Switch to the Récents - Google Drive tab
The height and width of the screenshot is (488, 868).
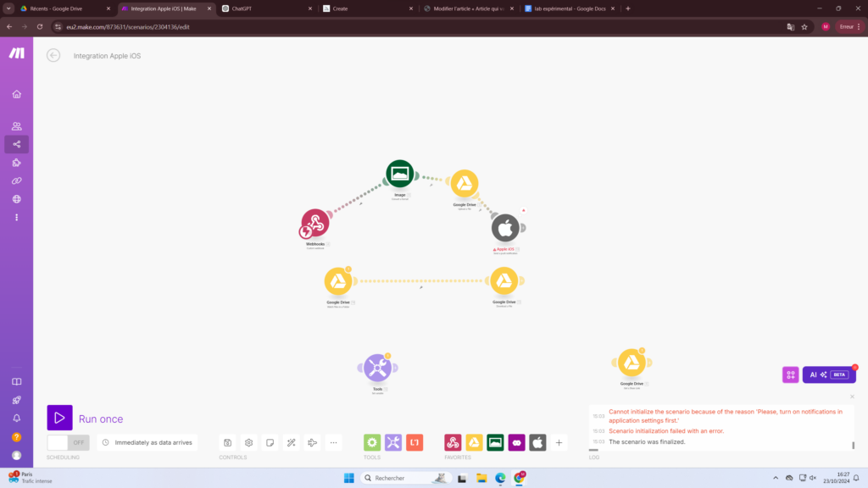click(61, 8)
